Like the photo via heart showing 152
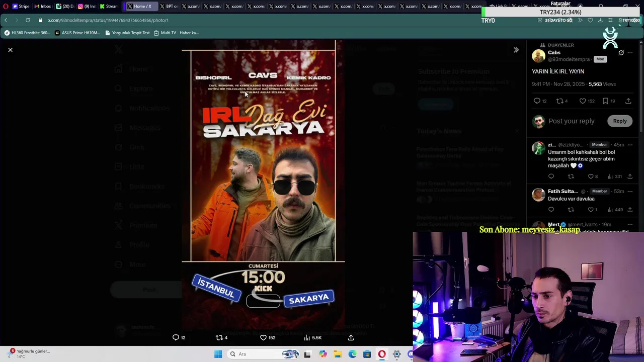Screen dimensions: 644x362 [x=267, y=338]
